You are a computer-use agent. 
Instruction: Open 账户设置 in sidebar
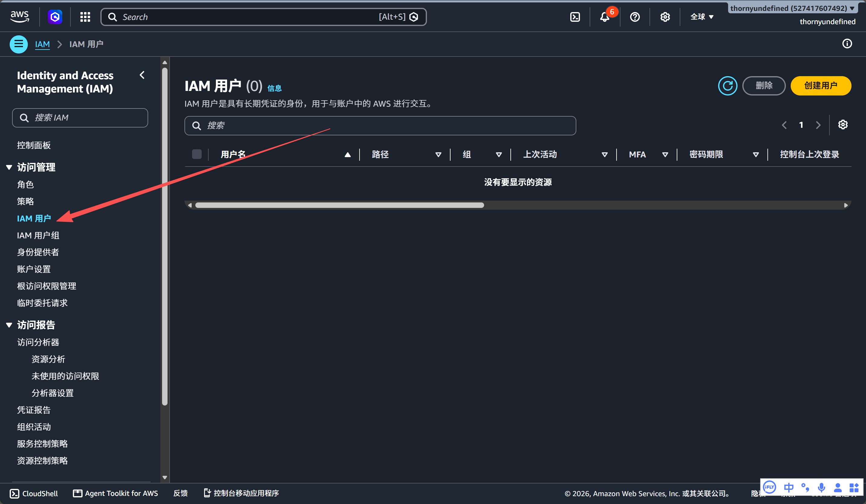tap(34, 269)
